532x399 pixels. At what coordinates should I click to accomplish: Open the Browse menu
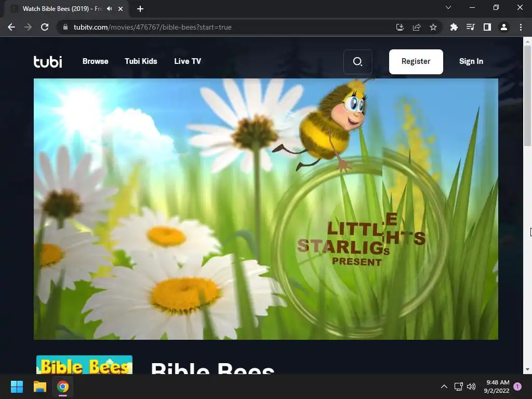tap(96, 61)
